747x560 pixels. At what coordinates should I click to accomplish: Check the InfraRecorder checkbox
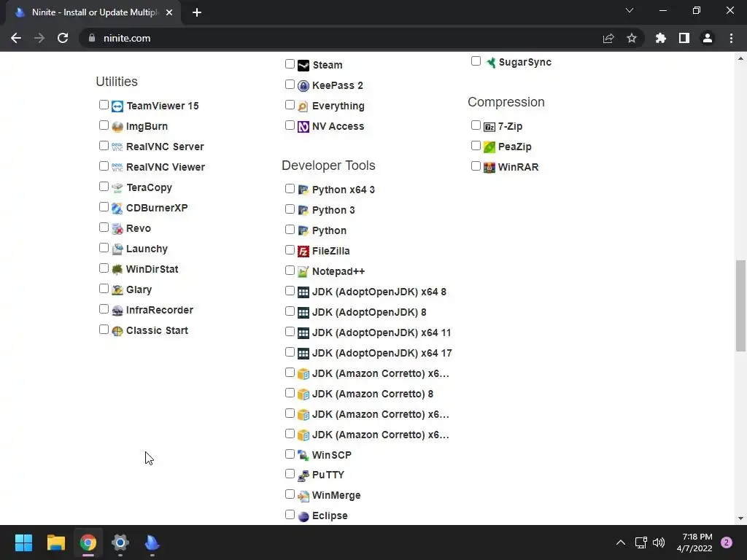(x=104, y=309)
